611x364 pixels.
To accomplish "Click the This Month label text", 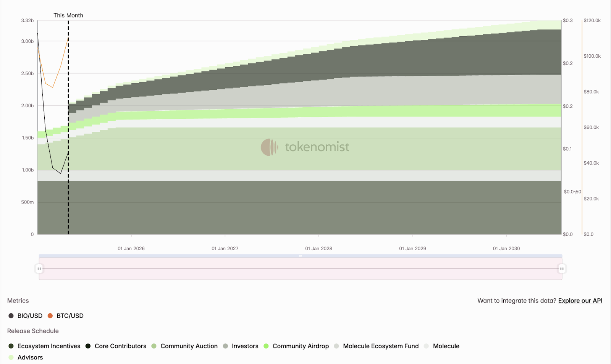I will click(68, 15).
